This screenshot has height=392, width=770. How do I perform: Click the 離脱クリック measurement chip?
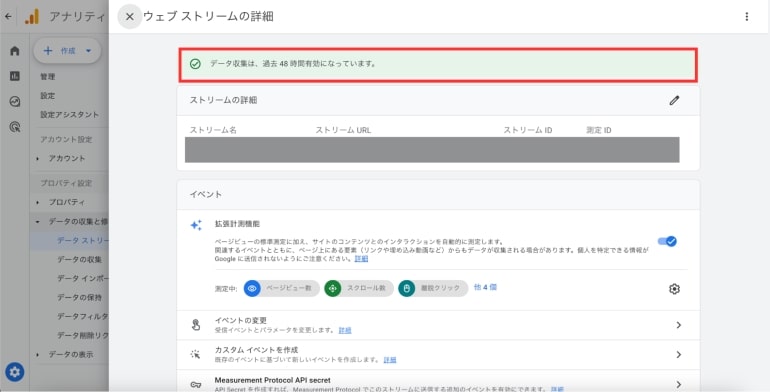(x=433, y=288)
